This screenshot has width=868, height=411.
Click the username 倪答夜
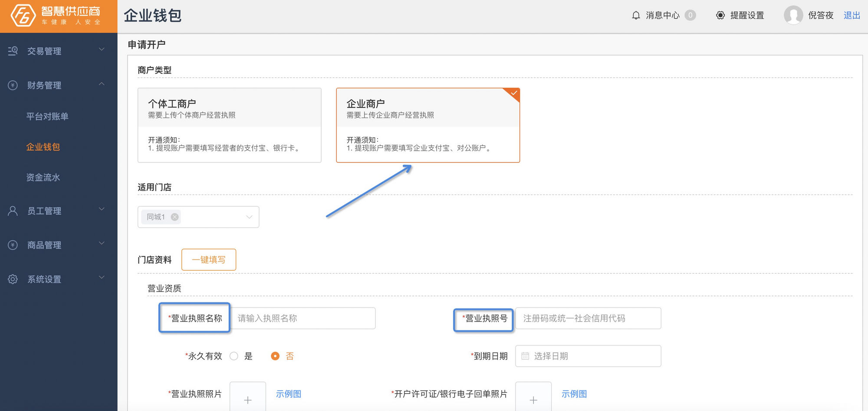click(820, 15)
